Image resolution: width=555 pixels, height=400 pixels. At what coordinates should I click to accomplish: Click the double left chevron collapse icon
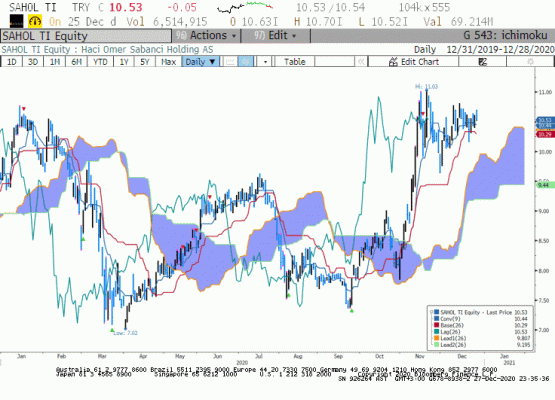tap(361, 62)
